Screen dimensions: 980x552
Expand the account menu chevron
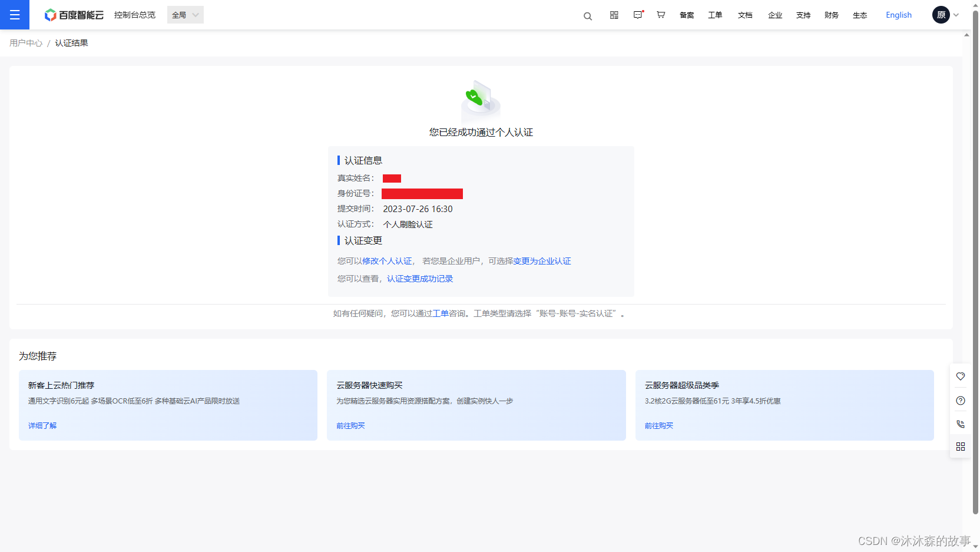coord(956,15)
